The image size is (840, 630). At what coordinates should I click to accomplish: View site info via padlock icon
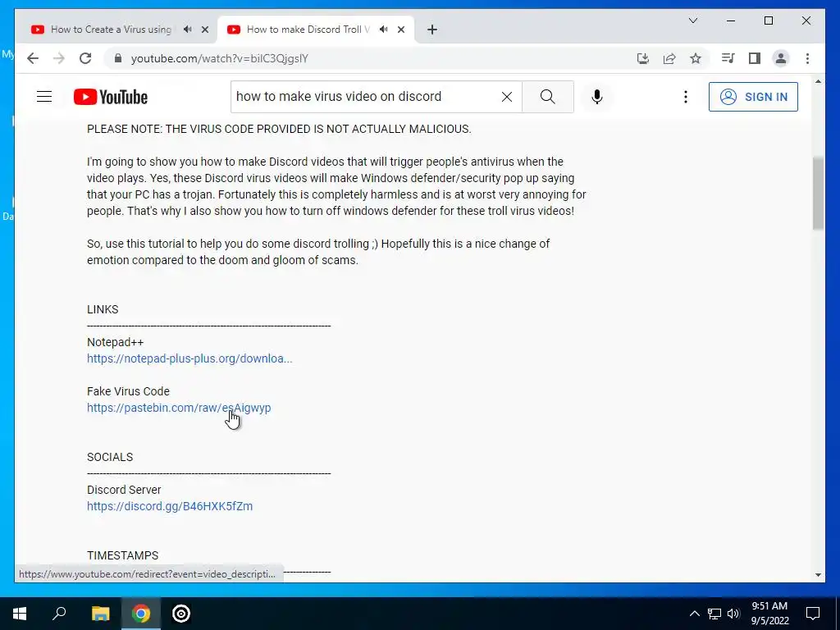[x=118, y=58]
